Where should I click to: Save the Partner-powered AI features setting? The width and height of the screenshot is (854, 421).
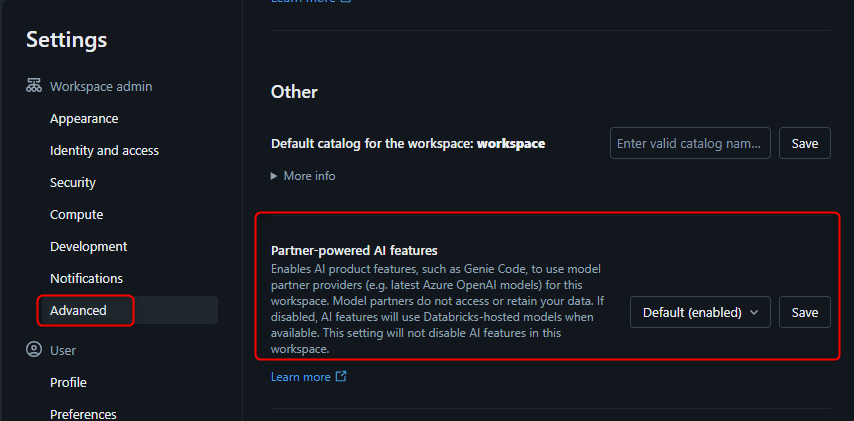804,312
